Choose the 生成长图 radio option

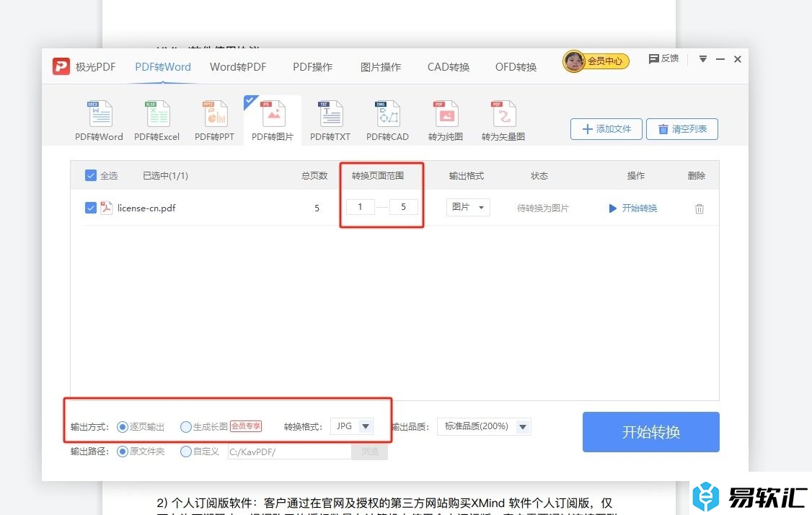pos(185,427)
